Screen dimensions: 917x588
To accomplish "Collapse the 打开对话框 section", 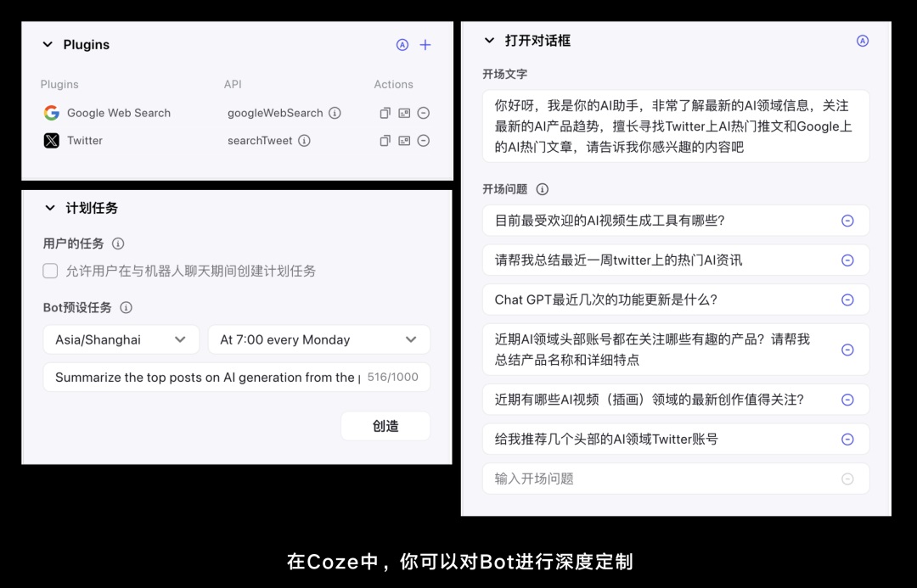I will click(x=489, y=40).
